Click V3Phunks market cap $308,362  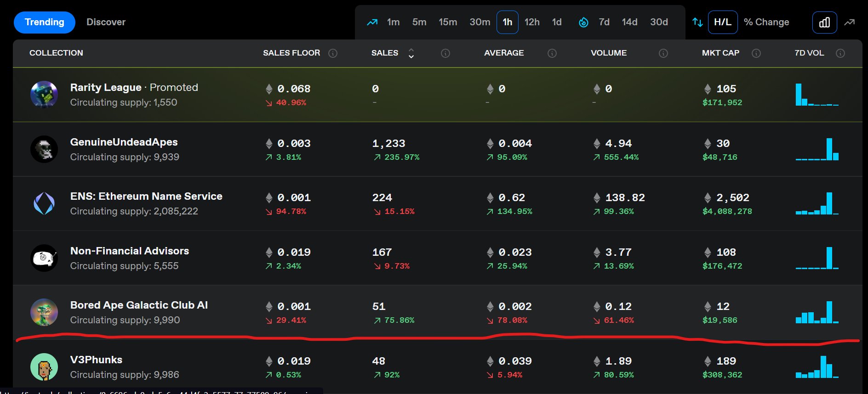[x=722, y=375]
